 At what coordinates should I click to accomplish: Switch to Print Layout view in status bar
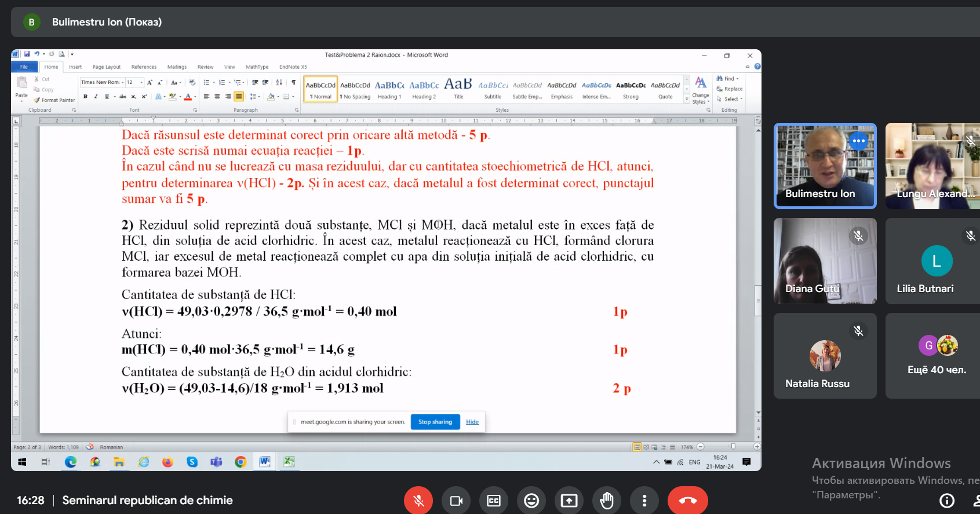637,447
